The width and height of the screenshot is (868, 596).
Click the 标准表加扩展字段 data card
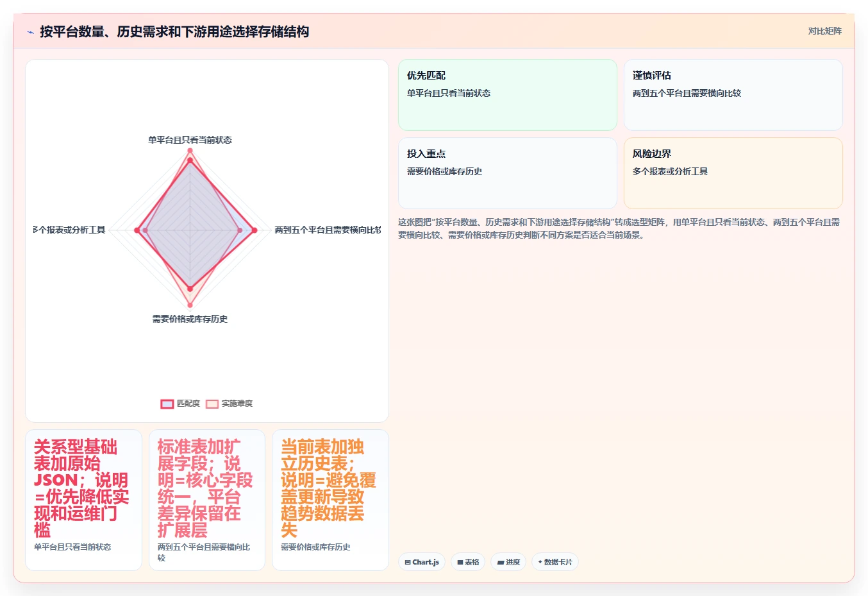click(207, 500)
